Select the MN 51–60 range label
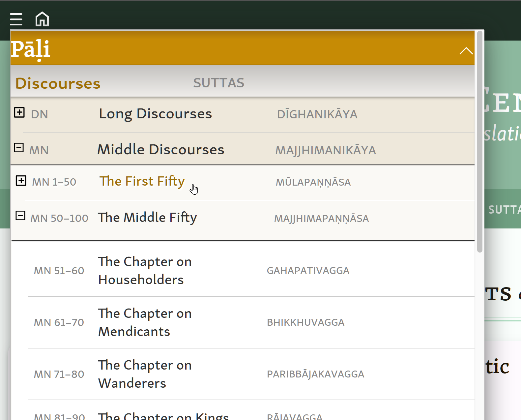Screen dimensions: 521x420 (59, 271)
